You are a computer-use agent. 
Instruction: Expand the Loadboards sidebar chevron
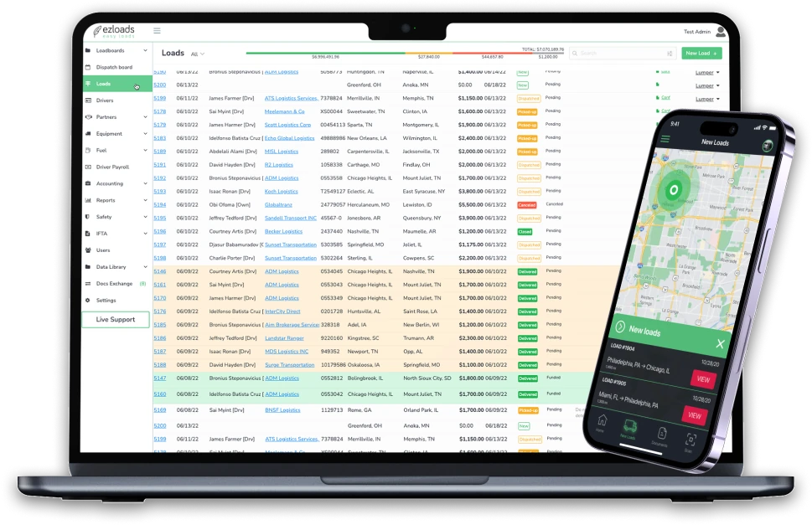click(145, 51)
